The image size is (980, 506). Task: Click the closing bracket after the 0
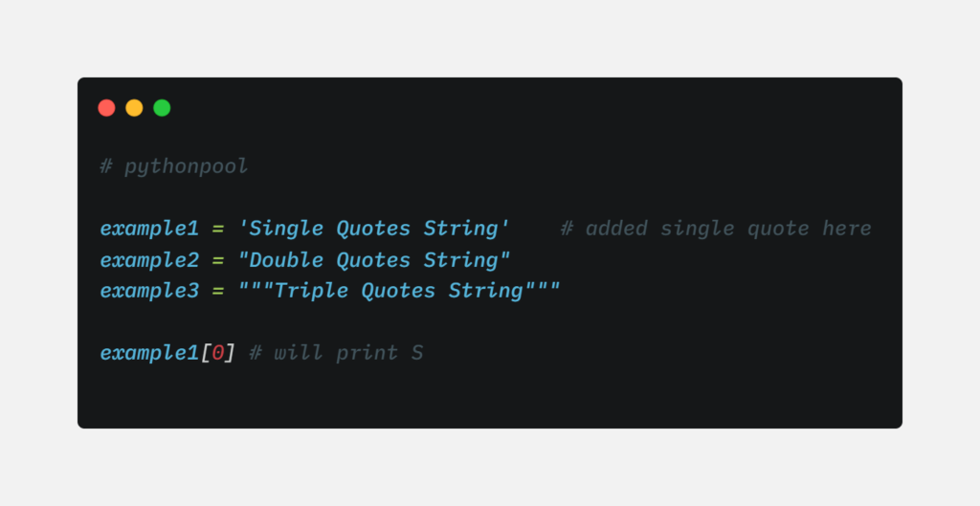[231, 353]
